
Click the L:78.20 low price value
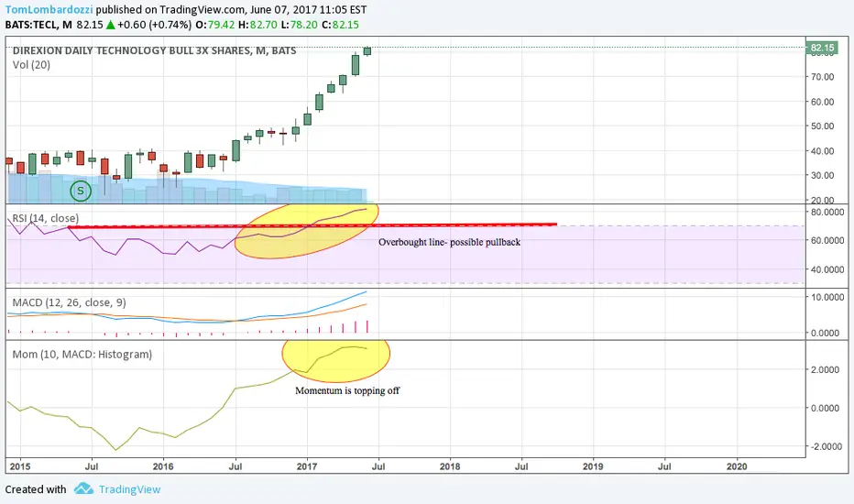299,25
